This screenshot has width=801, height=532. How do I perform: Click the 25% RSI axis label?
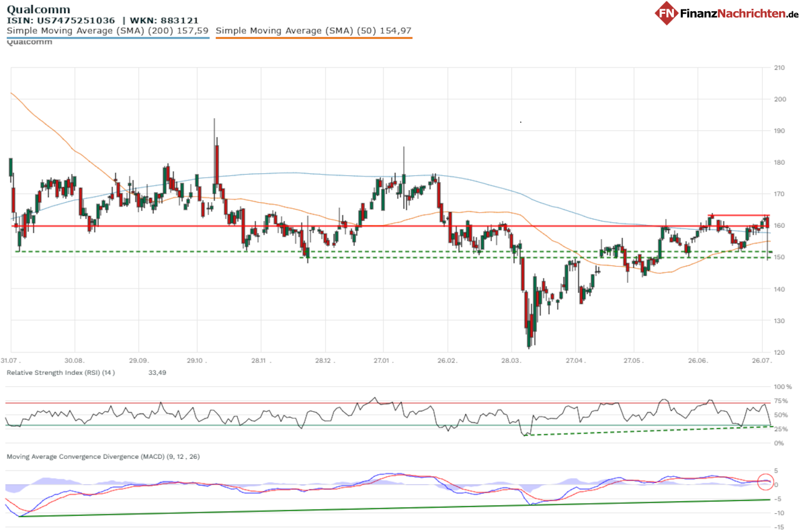click(x=781, y=429)
